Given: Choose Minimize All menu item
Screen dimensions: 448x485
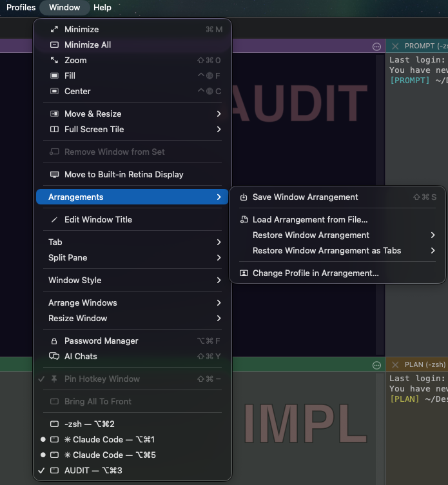Looking at the screenshot, I should click(132, 45).
